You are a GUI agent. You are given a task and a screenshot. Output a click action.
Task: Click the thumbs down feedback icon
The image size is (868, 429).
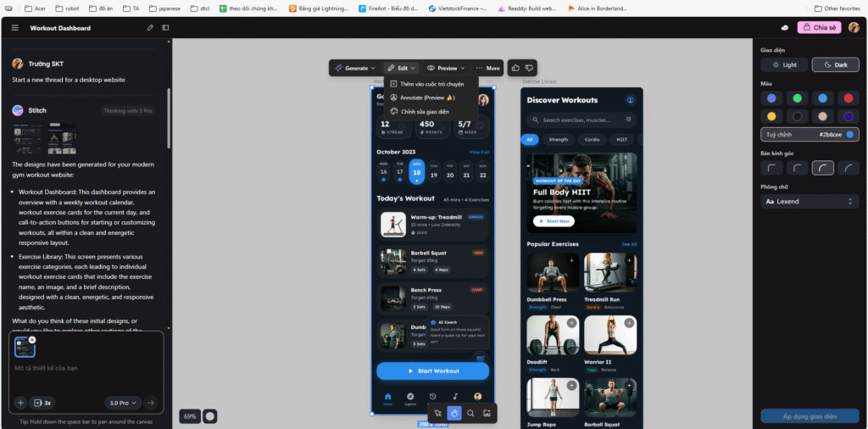tap(529, 68)
